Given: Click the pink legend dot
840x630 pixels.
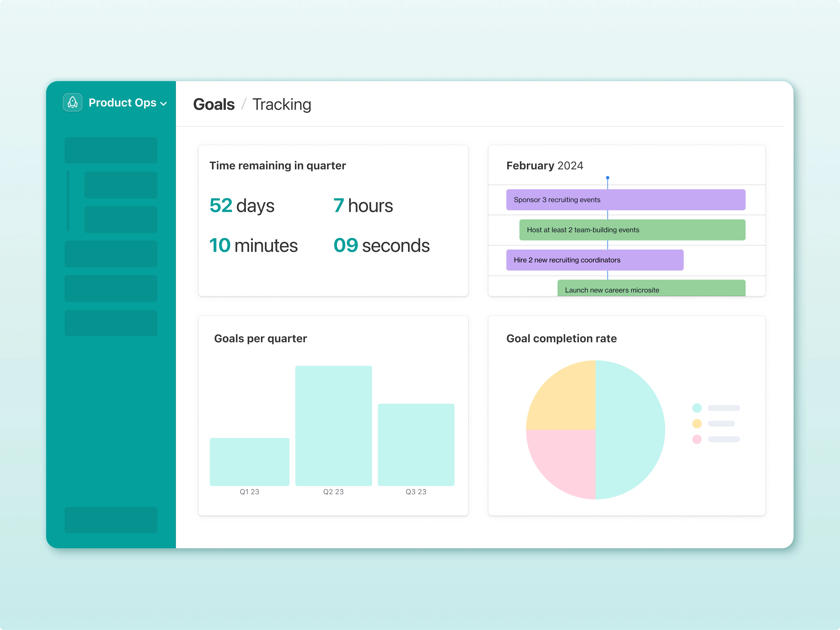Looking at the screenshot, I should click(697, 439).
